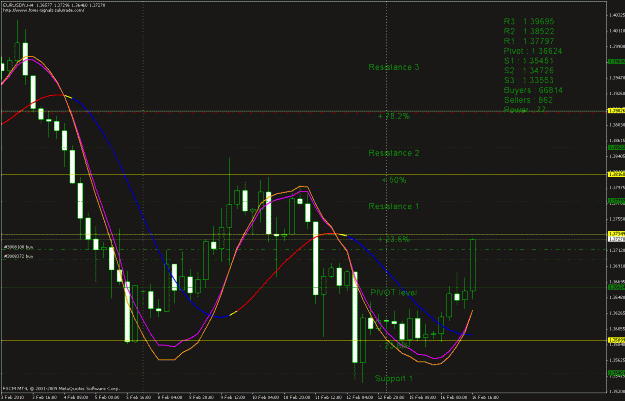Click the '+ 50%' Fibonacci label
Viewport: 625px width, 401px height.
[x=394, y=180]
